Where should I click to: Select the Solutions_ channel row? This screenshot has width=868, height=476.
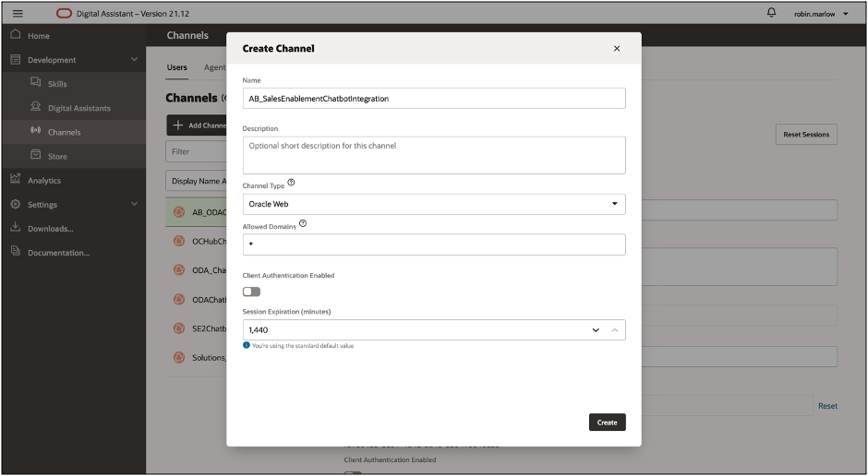tap(196, 357)
